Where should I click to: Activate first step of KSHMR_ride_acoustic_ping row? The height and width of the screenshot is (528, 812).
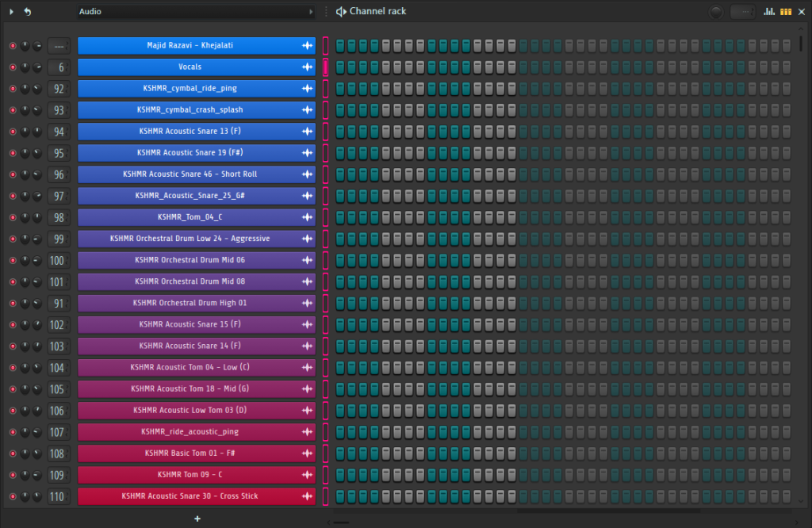coord(340,432)
